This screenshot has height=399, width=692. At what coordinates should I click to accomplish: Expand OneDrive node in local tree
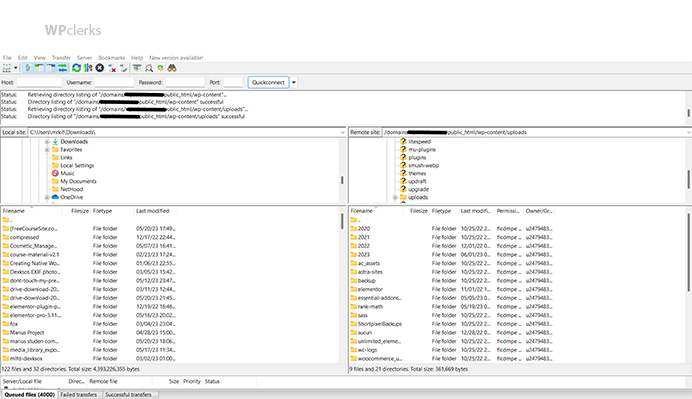[x=47, y=197]
